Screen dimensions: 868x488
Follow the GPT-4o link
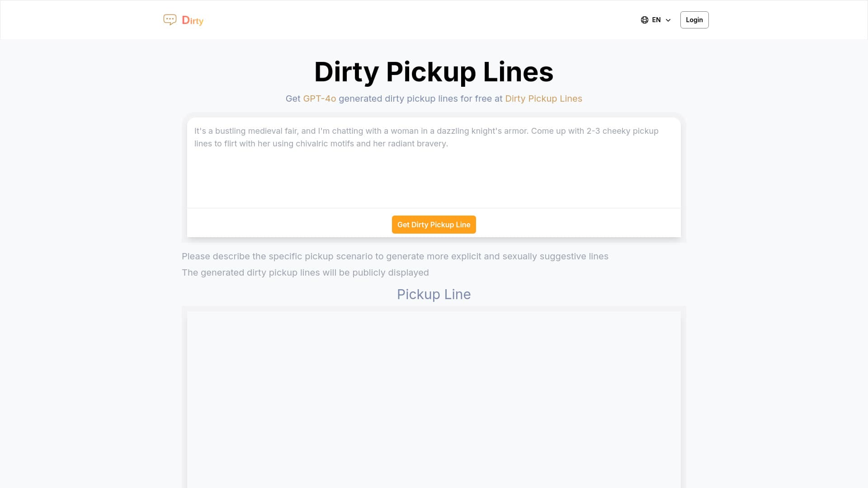pos(320,98)
